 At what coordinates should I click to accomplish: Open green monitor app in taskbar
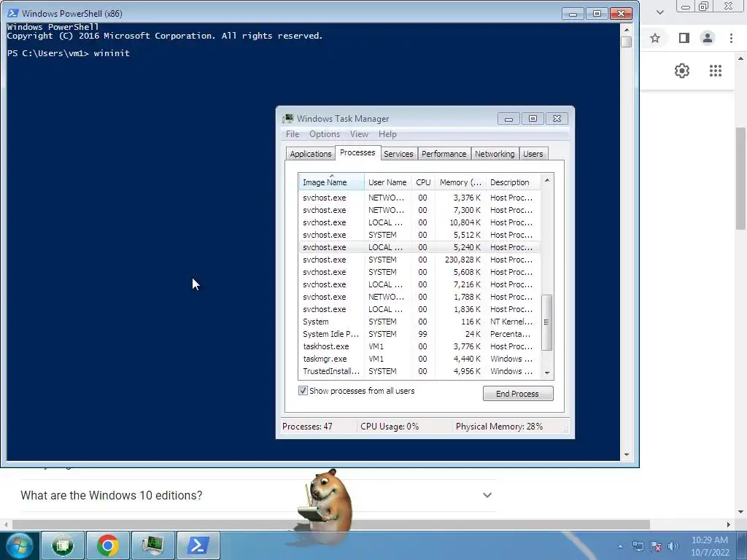63,545
